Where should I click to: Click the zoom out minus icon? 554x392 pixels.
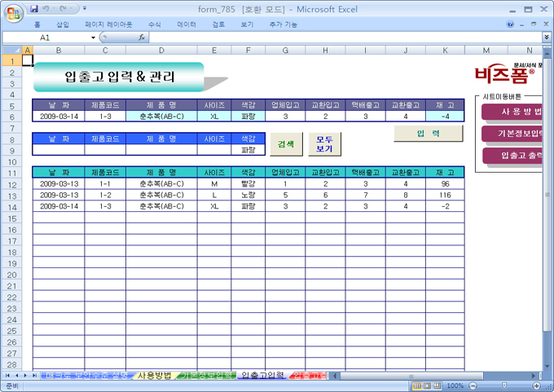[472, 385]
